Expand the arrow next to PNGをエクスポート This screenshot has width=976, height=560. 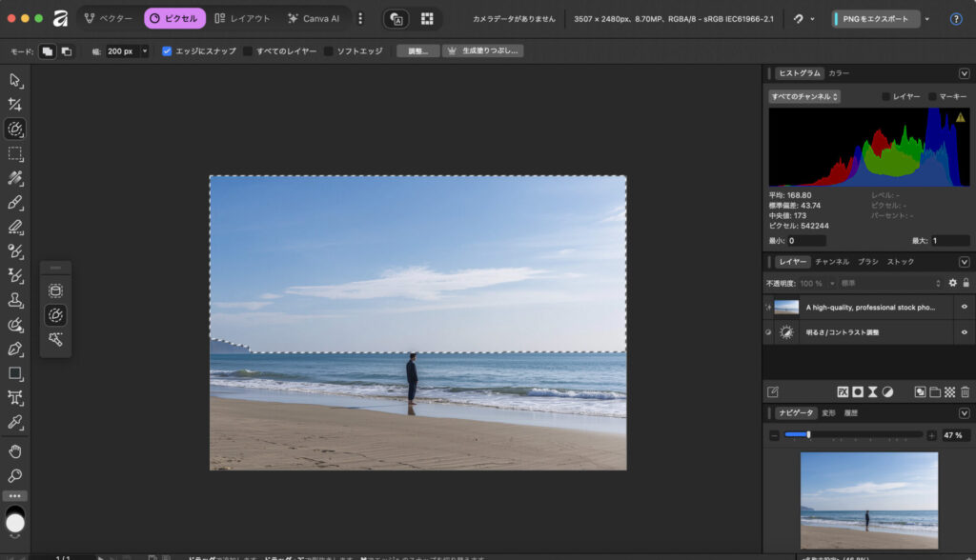tap(927, 19)
